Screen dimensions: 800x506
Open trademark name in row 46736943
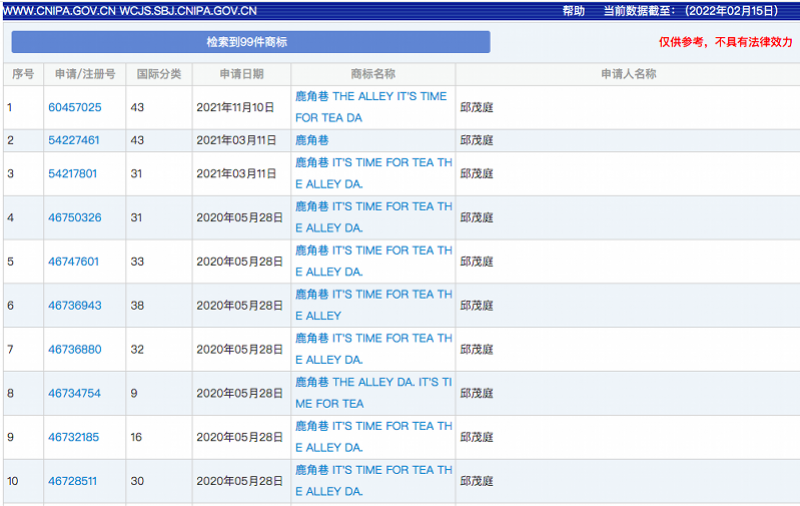[x=373, y=305]
